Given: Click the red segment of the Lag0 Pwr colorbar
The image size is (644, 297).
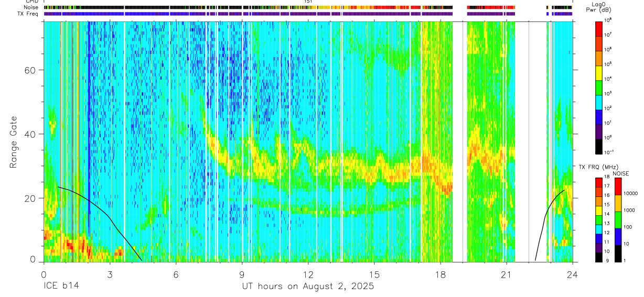Looking at the screenshot, I should click(x=599, y=28).
